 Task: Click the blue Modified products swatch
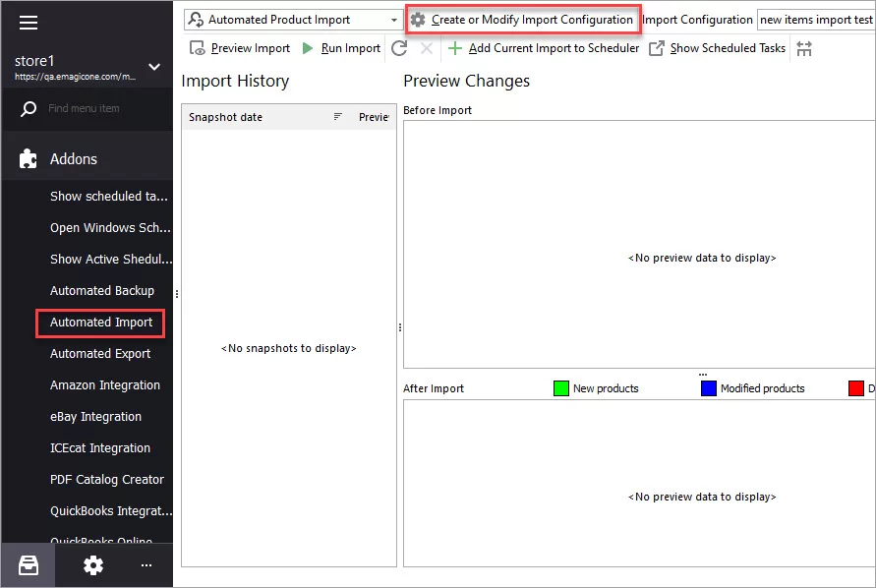tap(709, 387)
